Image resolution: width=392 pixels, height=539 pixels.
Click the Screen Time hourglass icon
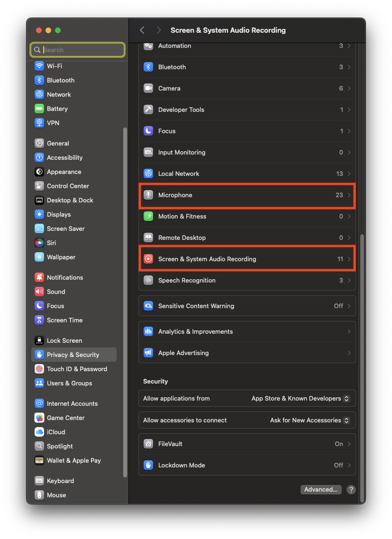coord(39,320)
